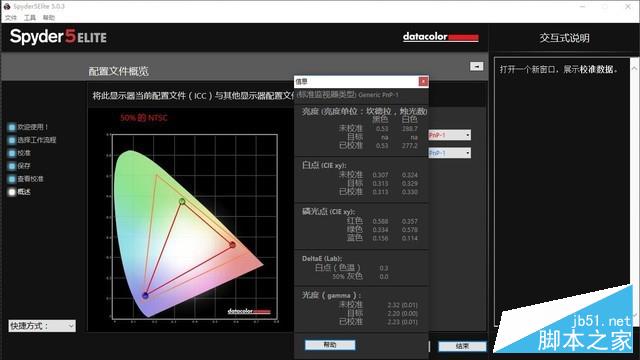Click the 选择工作流程 step label

37,140
